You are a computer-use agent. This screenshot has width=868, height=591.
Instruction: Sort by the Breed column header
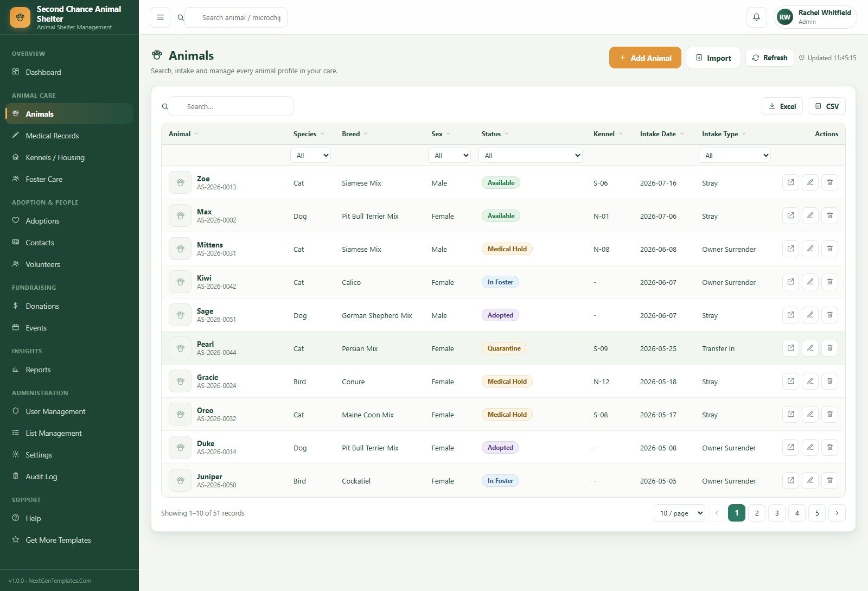pyautogui.click(x=355, y=134)
